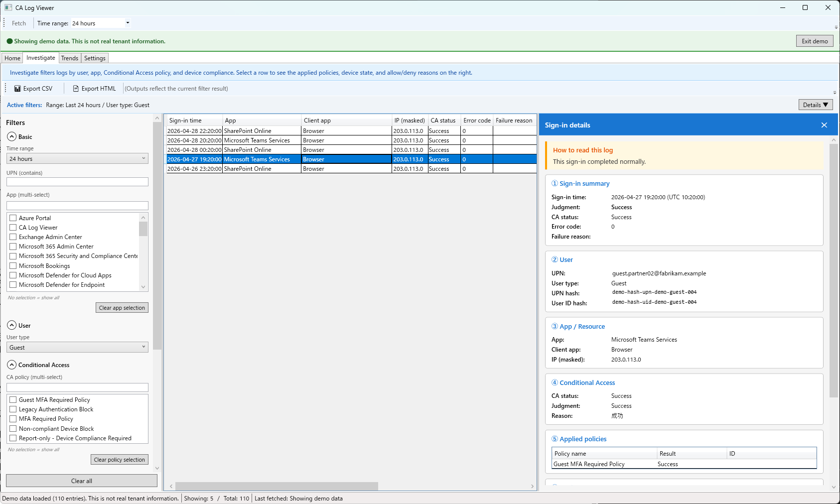840x504 pixels.
Task: Collapse the Conditional Access filter section
Action: (11, 365)
